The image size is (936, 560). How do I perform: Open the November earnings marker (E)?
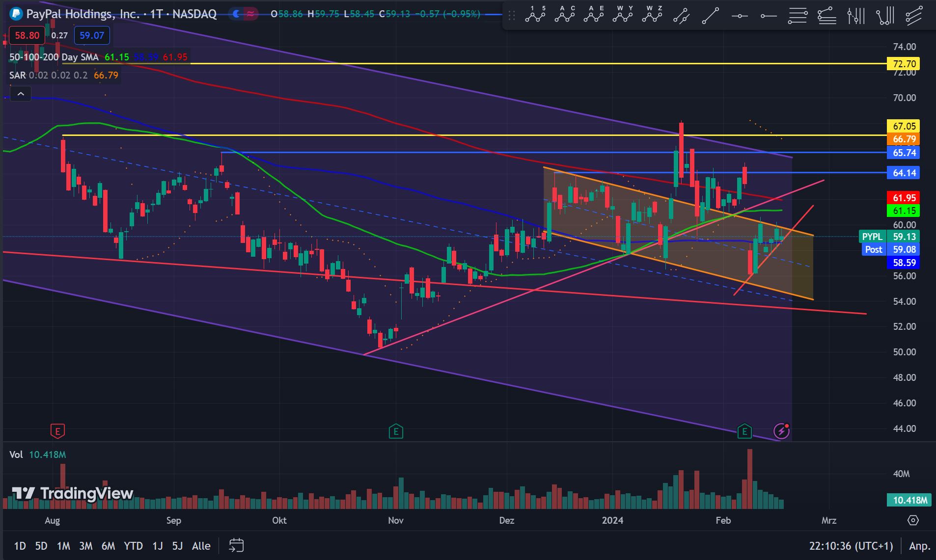pos(396,431)
